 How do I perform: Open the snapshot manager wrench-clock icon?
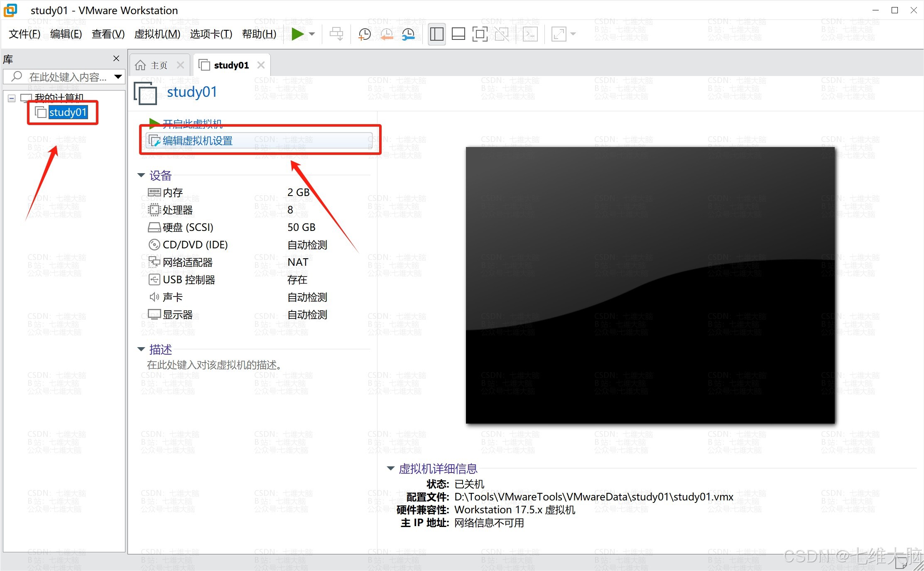[x=408, y=34]
